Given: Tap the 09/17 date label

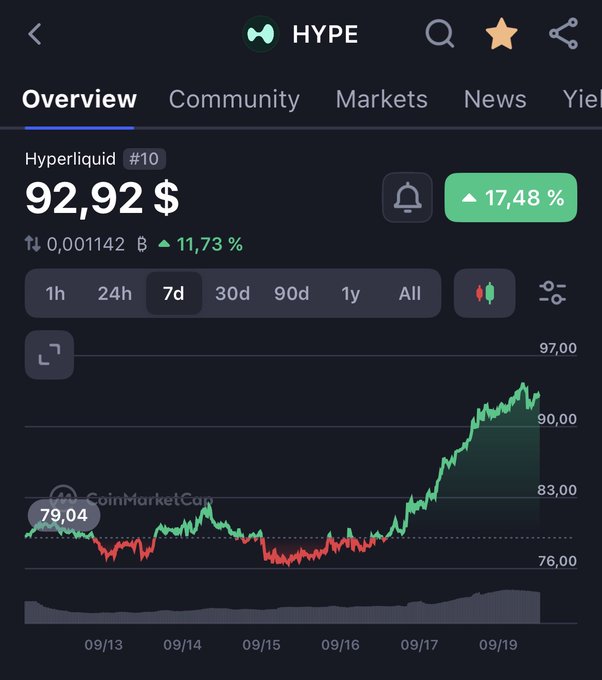Looking at the screenshot, I should tap(419, 645).
